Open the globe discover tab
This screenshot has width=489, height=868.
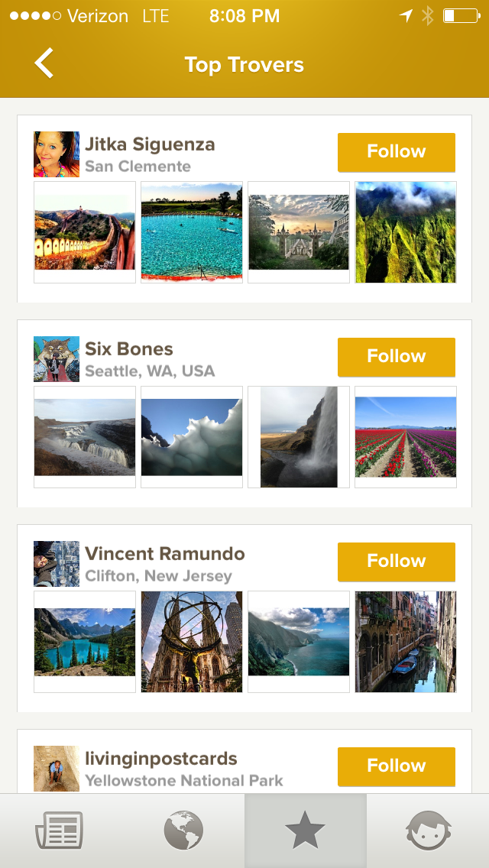tap(183, 831)
